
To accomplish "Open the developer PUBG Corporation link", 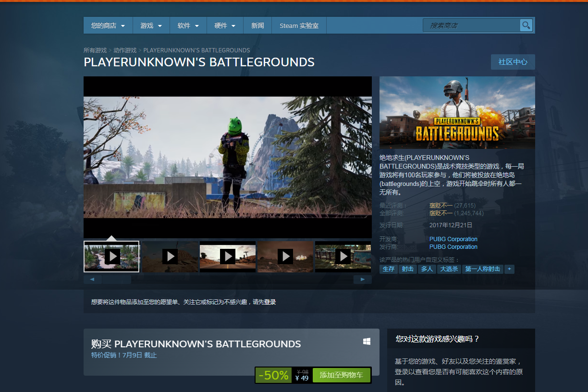I will 453,239.
